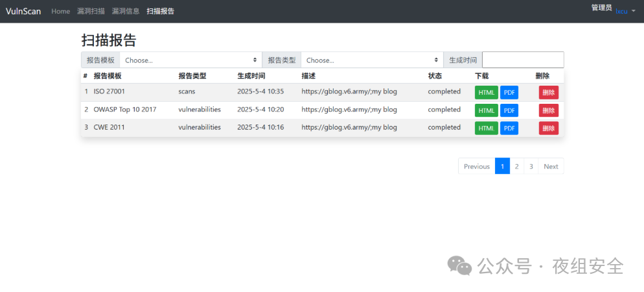Click the ISO 27001 template cell
644x292 pixels.
(109, 91)
